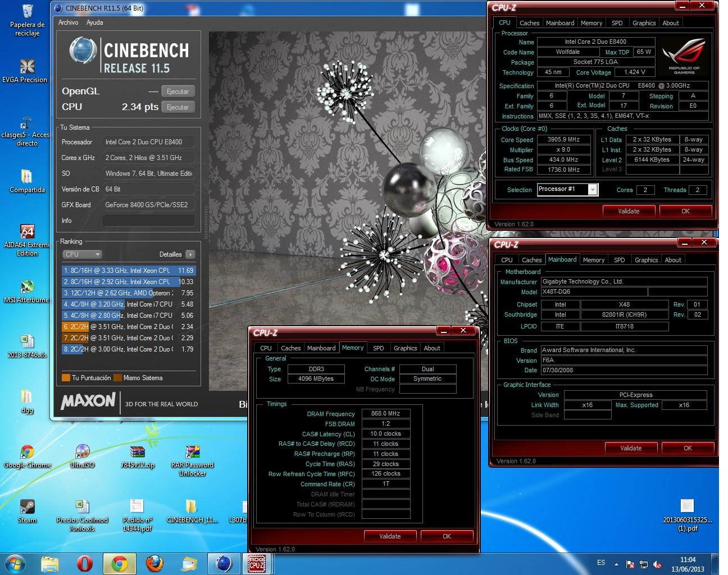Viewport: 728px width, 575px height.
Task: Open the dgg folder icon
Action: pos(27,401)
